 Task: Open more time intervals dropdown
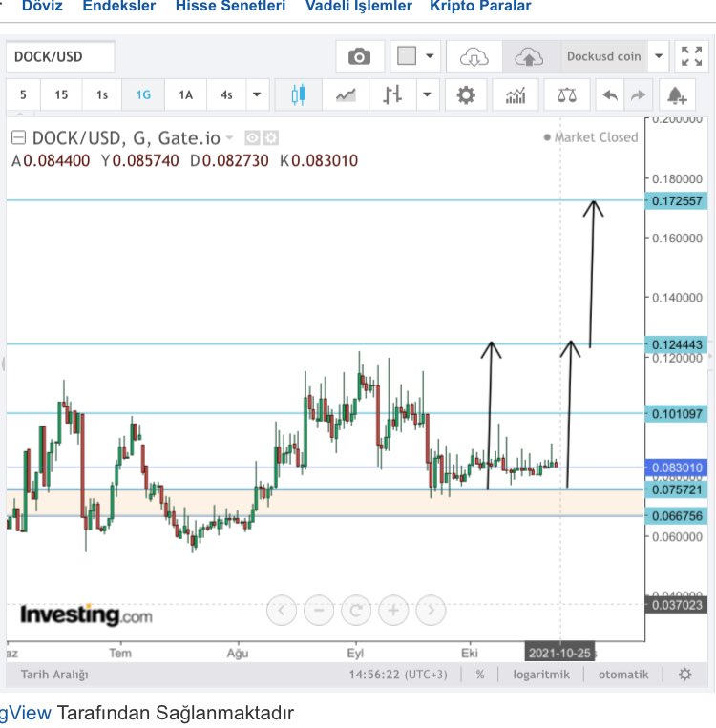[257, 94]
